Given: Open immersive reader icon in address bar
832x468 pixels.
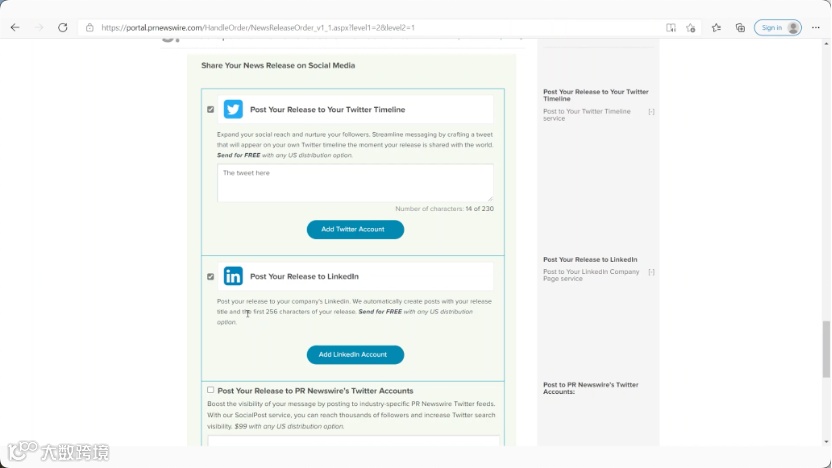Looking at the screenshot, I should 671,28.
